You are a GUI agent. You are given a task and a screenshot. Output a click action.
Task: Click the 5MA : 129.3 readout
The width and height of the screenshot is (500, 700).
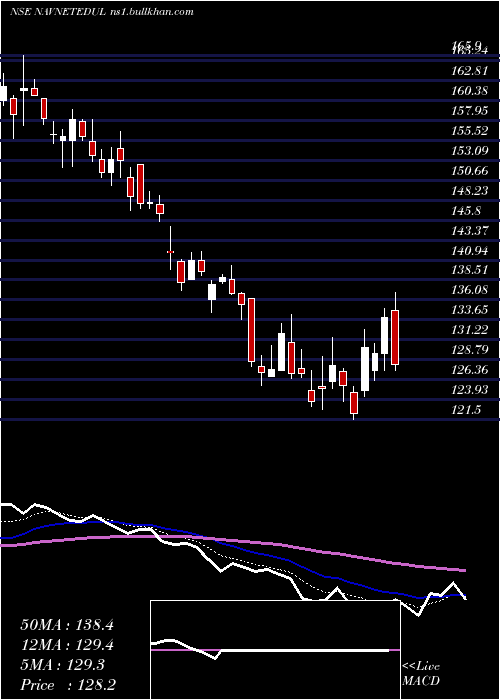coord(62,665)
